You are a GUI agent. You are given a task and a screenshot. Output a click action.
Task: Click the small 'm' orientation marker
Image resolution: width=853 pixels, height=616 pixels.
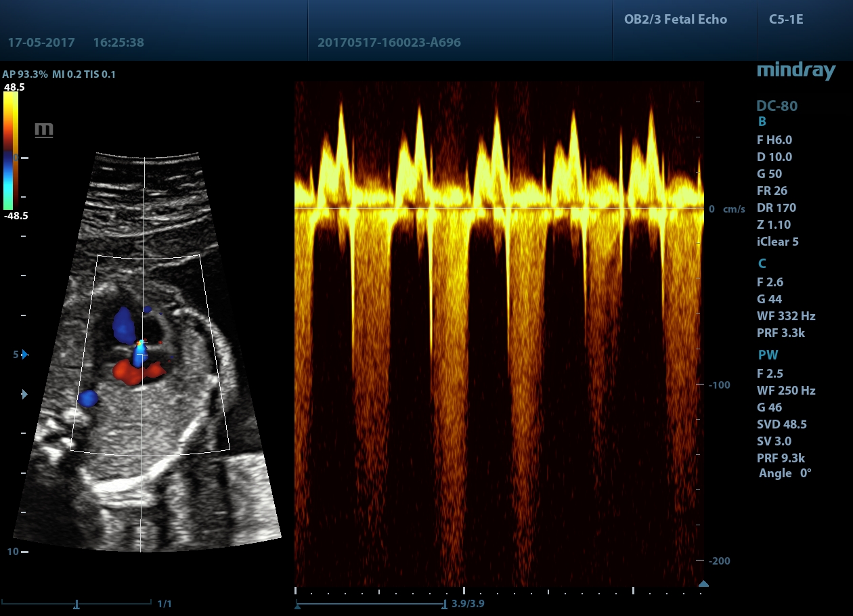pyautogui.click(x=44, y=130)
